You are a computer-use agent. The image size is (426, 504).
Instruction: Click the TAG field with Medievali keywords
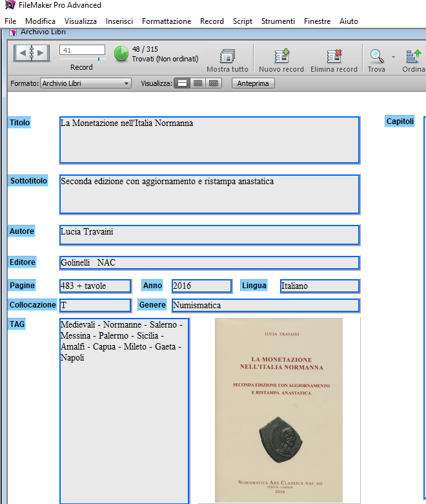tap(125, 411)
